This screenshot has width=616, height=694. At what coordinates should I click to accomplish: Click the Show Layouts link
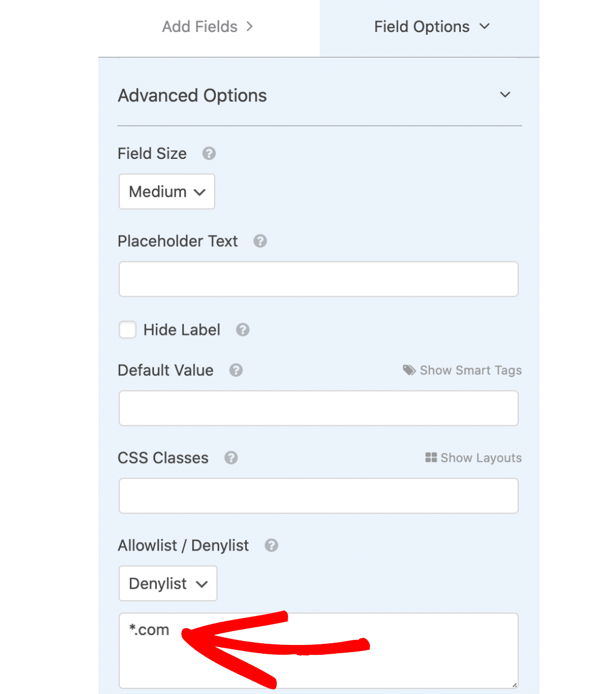pos(474,458)
